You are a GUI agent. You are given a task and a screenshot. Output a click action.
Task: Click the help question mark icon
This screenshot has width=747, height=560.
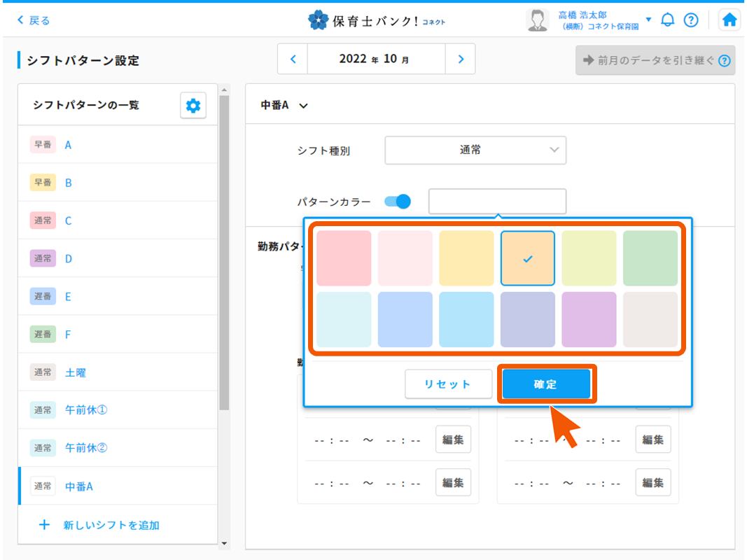click(691, 20)
